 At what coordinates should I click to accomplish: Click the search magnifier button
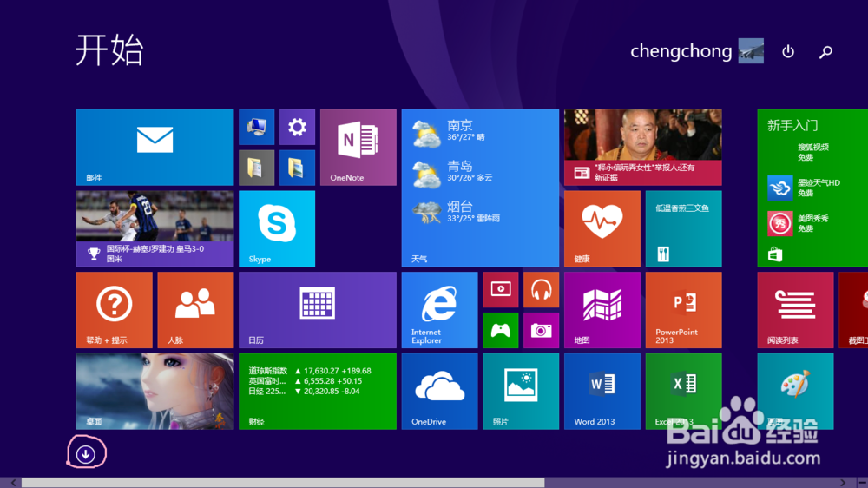(x=826, y=51)
